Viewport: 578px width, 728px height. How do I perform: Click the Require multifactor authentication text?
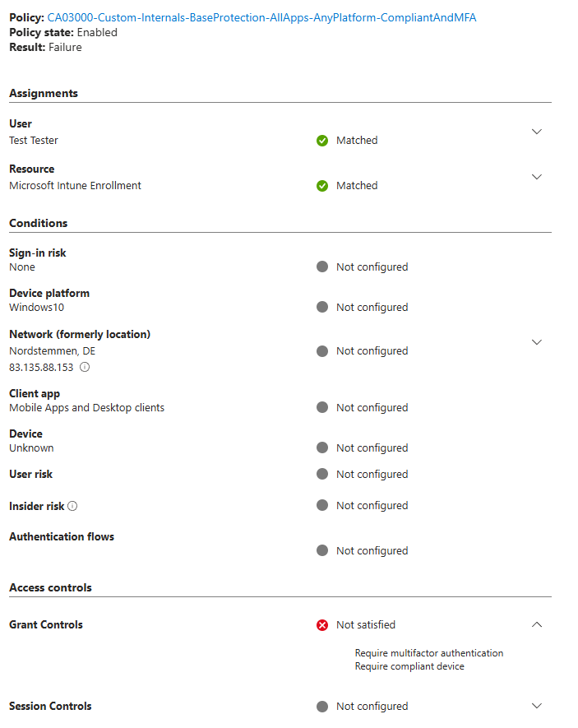click(x=428, y=653)
